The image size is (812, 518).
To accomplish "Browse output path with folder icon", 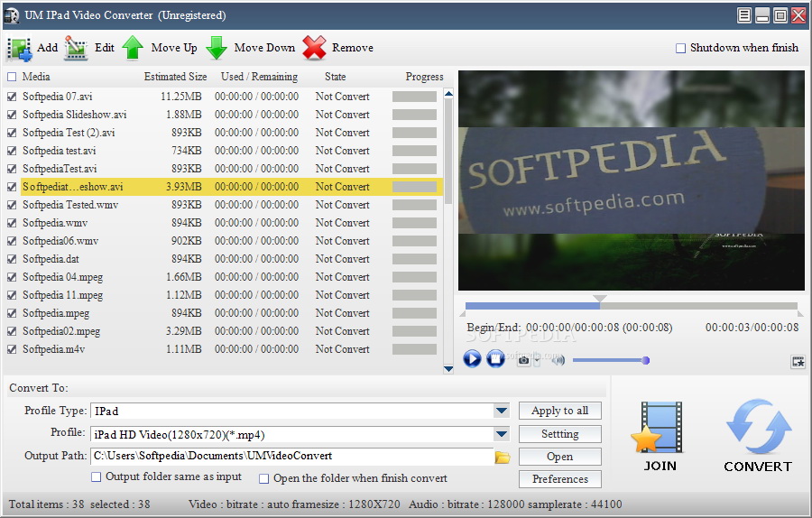I will click(503, 457).
